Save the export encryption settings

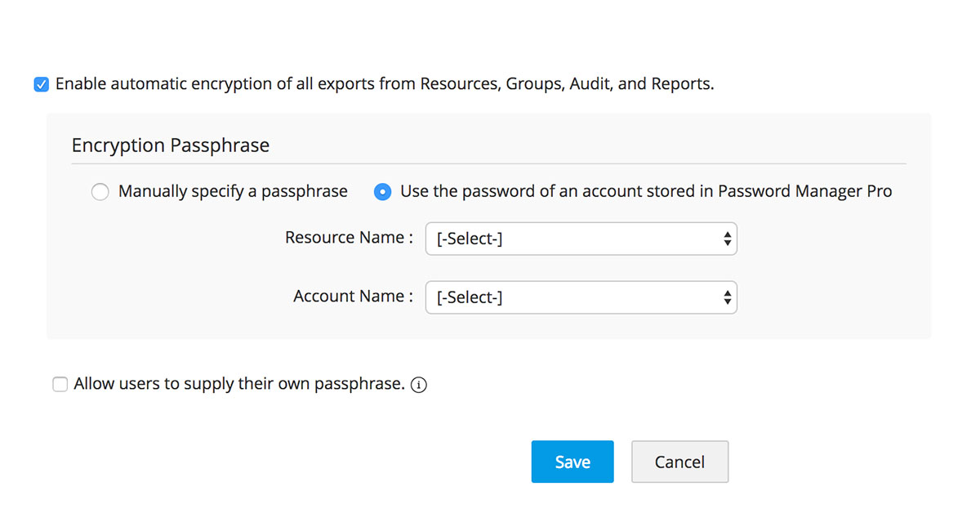pyautogui.click(x=572, y=462)
